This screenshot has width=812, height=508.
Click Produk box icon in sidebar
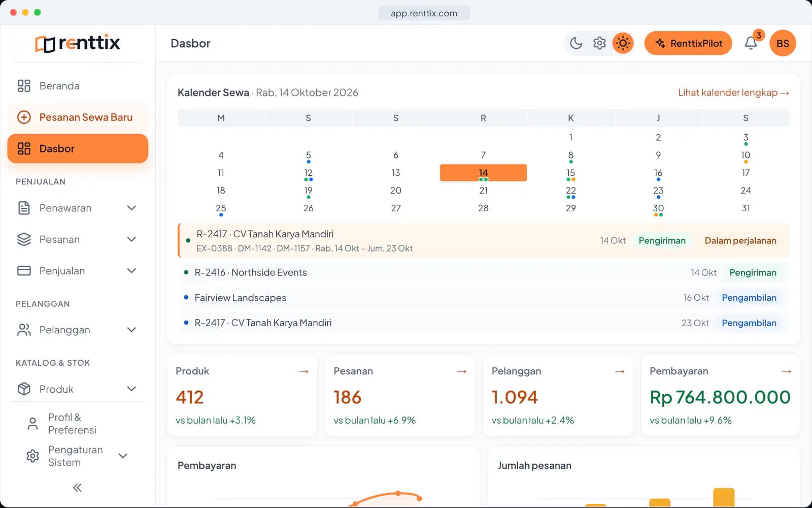pos(24,389)
